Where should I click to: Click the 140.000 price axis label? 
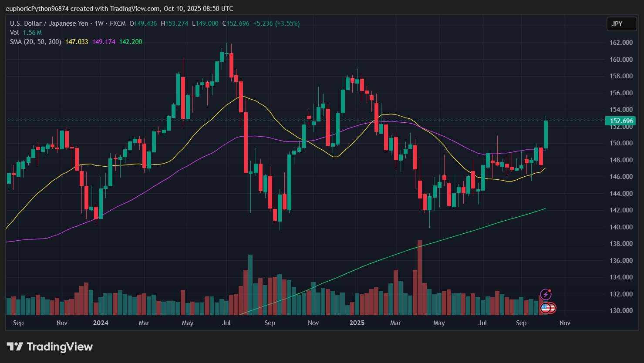pyautogui.click(x=621, y=227)
